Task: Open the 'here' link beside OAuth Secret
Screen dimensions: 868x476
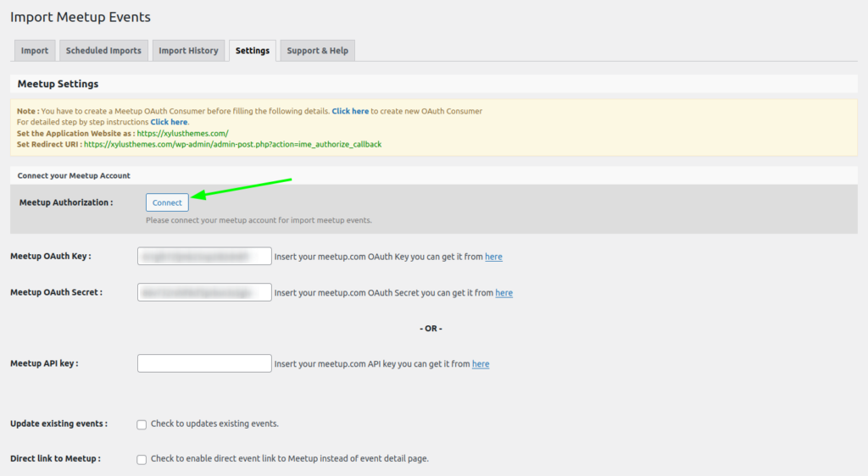Action: tap(504, 293)
